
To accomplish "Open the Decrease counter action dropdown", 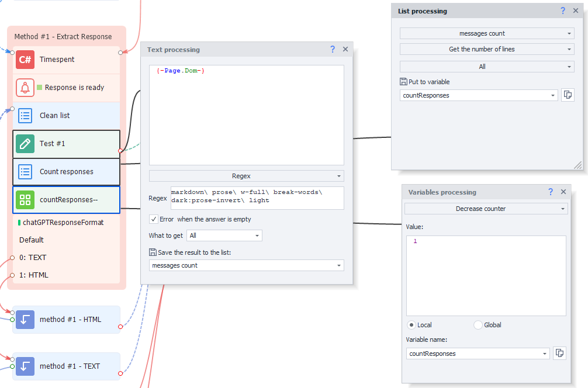I will [486, 209].
